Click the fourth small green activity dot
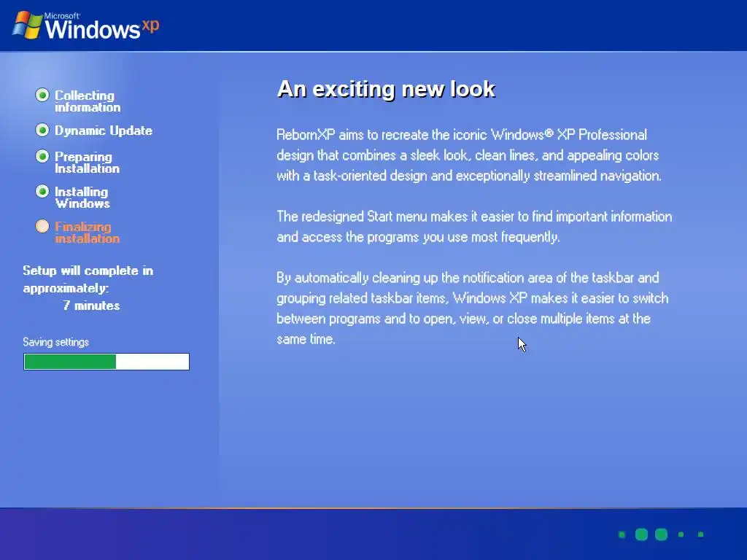Viewport: 747px width, 560px height. tap(681, 534)
